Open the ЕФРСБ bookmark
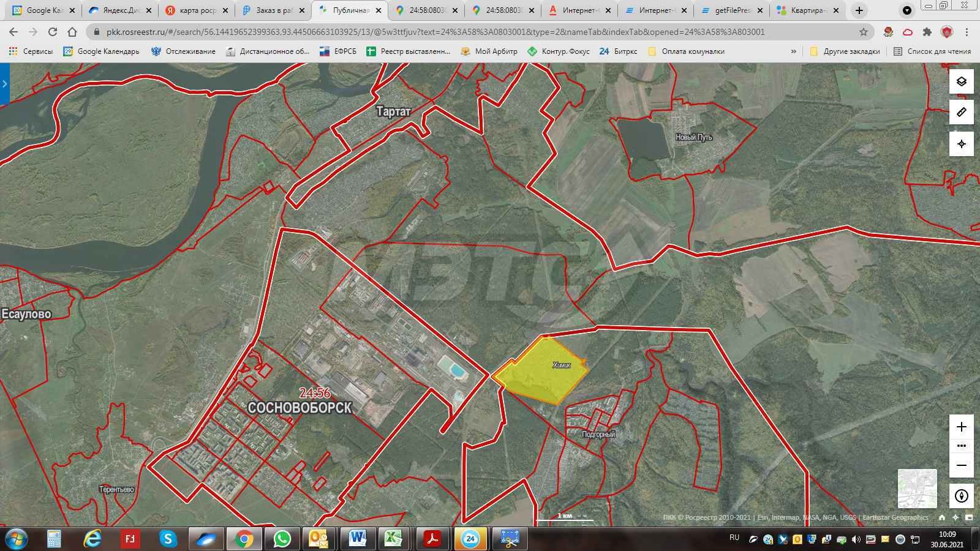The width and height of the screenshot is (980, 551). coord(338,51)
